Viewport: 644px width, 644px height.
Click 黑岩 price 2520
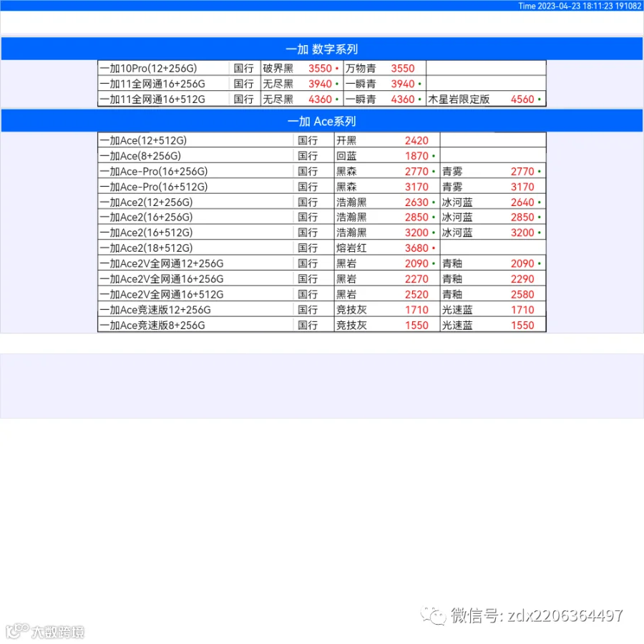click(416, 295)
